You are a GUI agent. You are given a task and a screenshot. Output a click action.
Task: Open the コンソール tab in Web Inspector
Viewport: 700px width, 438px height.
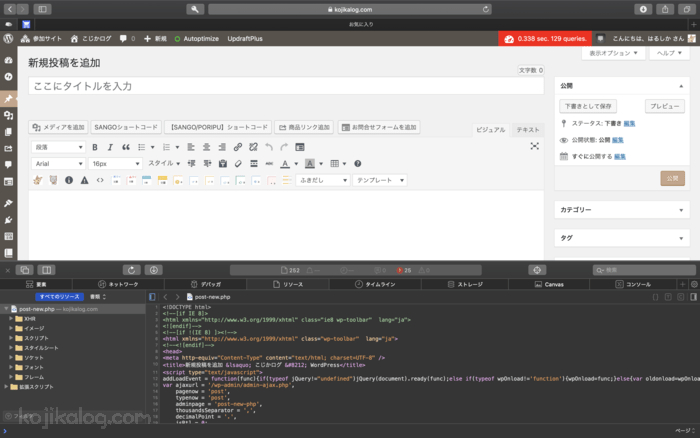pos(633,284)
